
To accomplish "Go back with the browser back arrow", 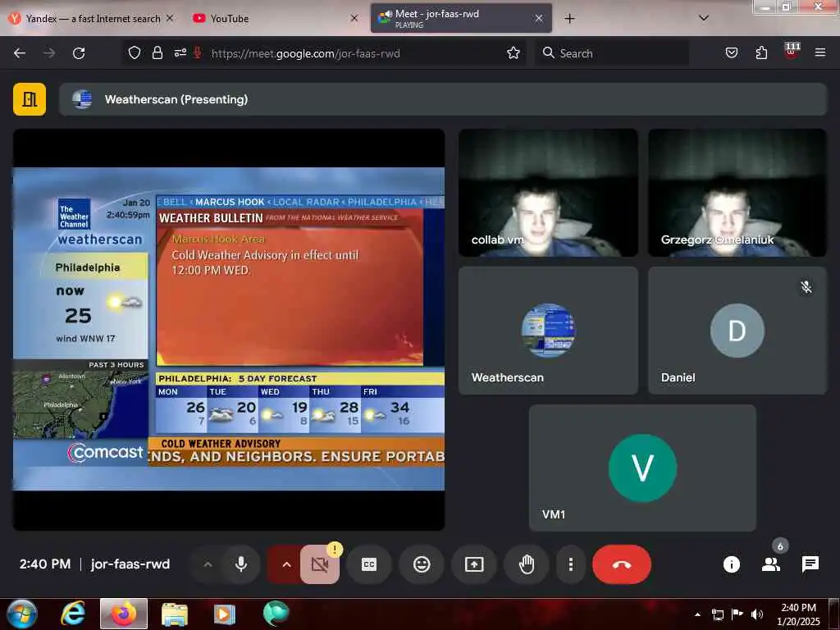I will pyautogui.click(x=20, y=53).
